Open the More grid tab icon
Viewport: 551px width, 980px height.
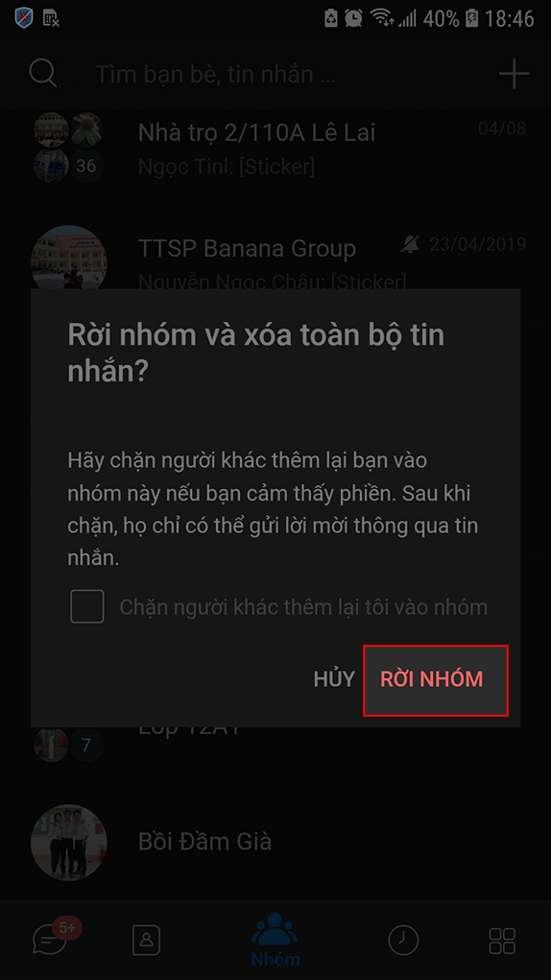pyautogui.click(x=502, y=940)
